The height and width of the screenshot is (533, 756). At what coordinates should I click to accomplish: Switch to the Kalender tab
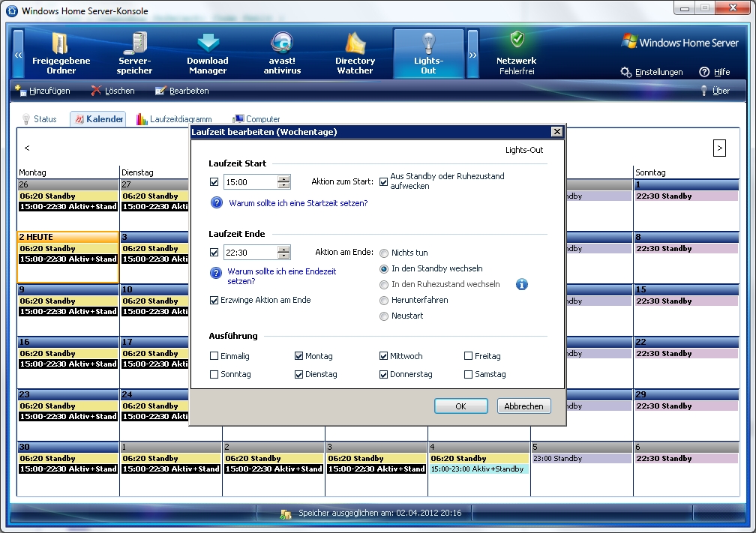[98, 119]
